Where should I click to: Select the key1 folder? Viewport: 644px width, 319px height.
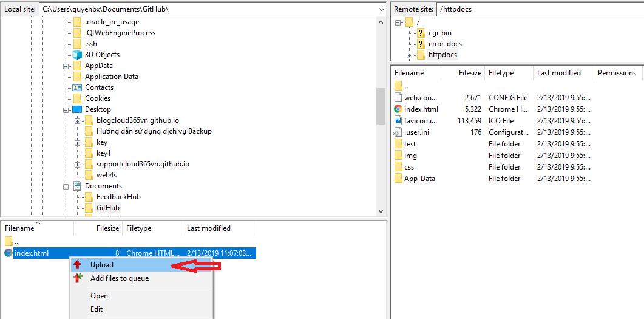click(104, 153)
